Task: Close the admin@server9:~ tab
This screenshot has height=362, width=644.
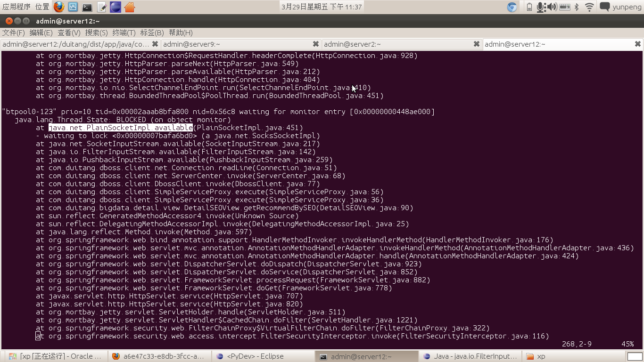Action: coord(316,44)
